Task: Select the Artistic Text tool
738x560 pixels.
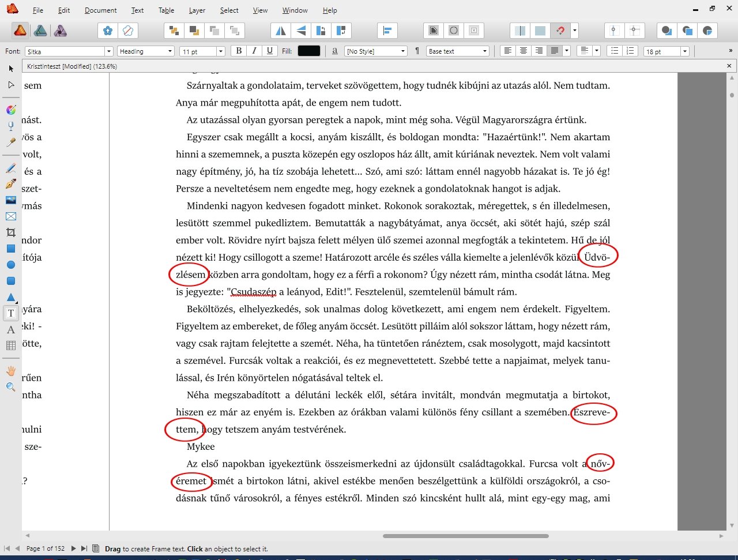Action: (x=10, y=330)
